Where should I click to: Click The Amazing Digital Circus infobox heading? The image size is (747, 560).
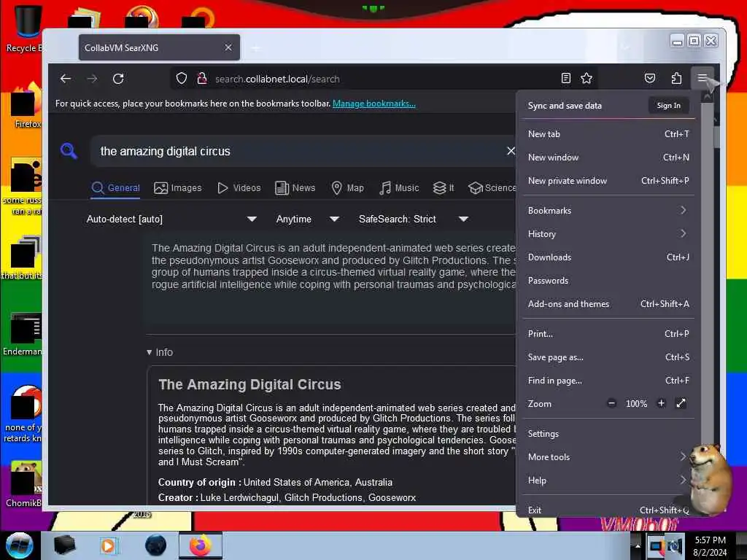pos(249,384)
